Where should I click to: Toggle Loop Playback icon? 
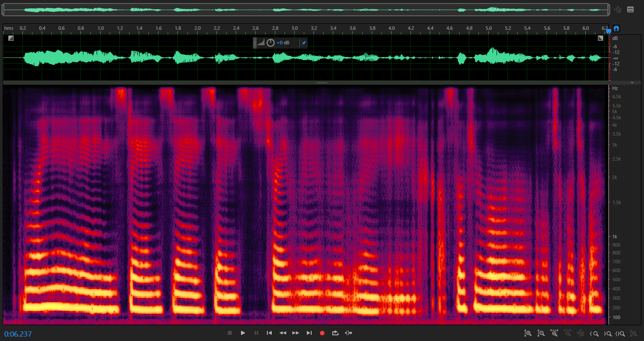(x=335, y=333)
